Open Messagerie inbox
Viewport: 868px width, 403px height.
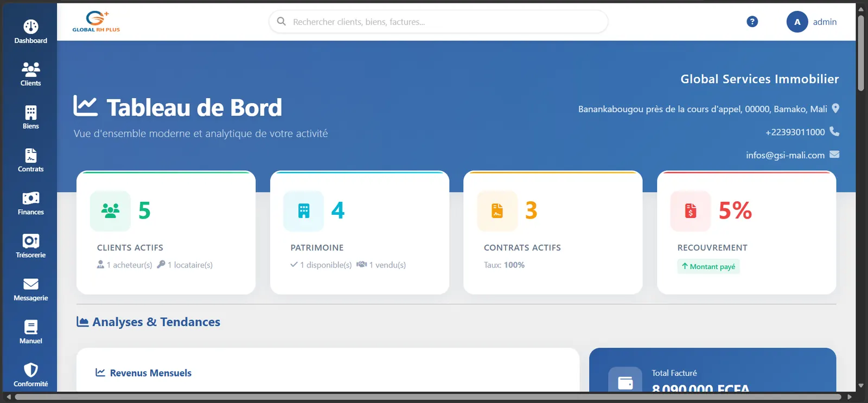(30, 289)
